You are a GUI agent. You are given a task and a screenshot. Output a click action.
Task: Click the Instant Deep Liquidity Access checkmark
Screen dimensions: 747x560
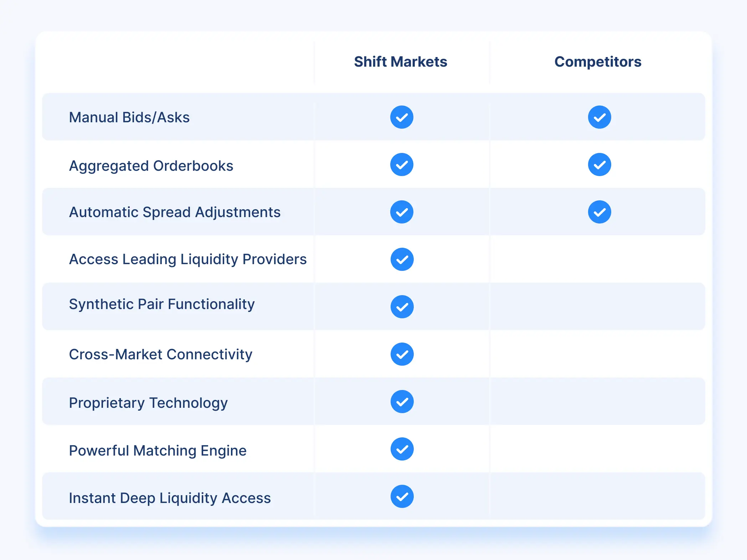tap(402, 497)
